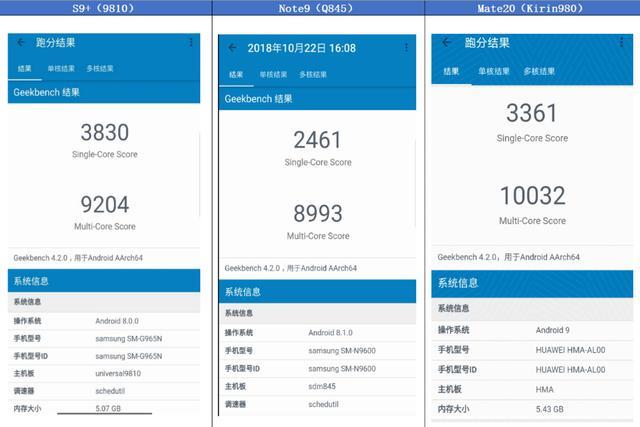Click 系统信息 blue header in Mate20 panel

tap(532, 283)
